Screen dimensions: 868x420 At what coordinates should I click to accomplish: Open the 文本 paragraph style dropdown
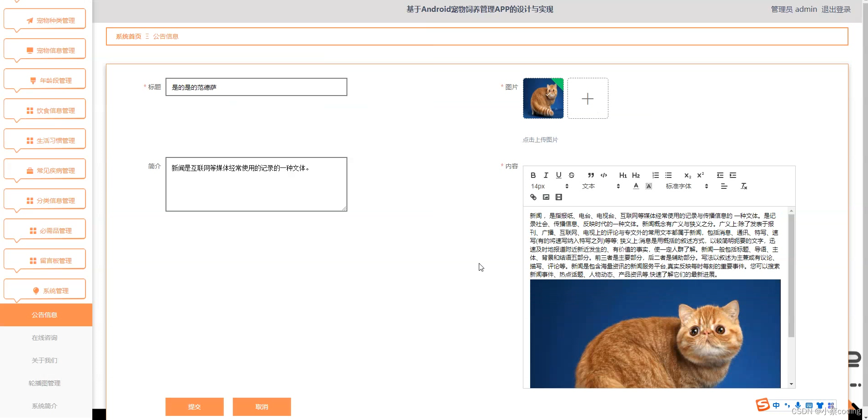pyautogui.click(x=601, y=186)
